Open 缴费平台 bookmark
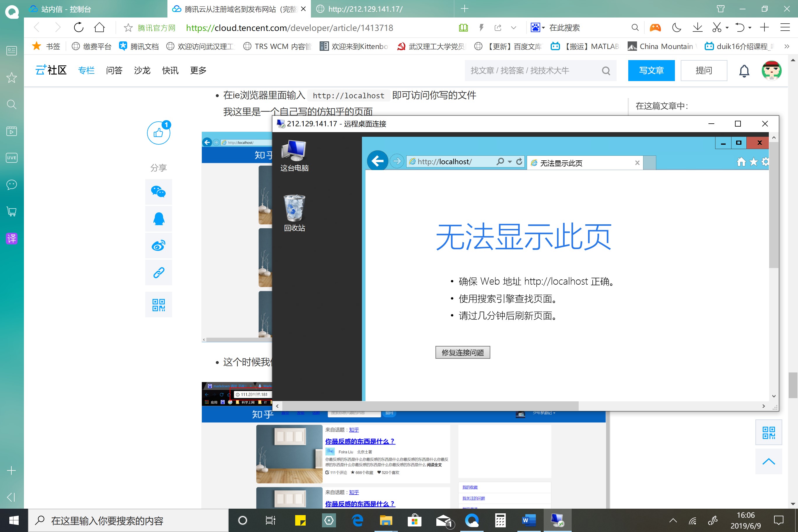798x532 pixels. 92,46
